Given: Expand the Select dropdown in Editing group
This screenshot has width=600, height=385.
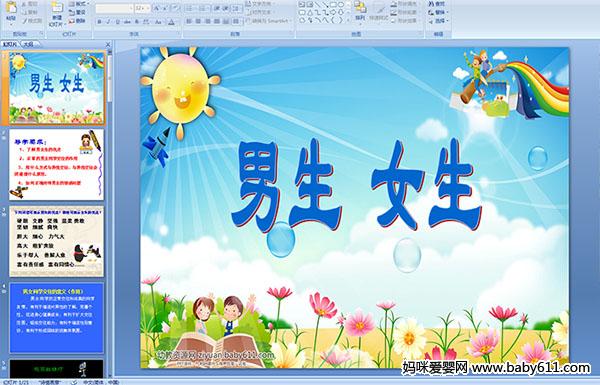Looking at the screenshot, I should [439, 21].
